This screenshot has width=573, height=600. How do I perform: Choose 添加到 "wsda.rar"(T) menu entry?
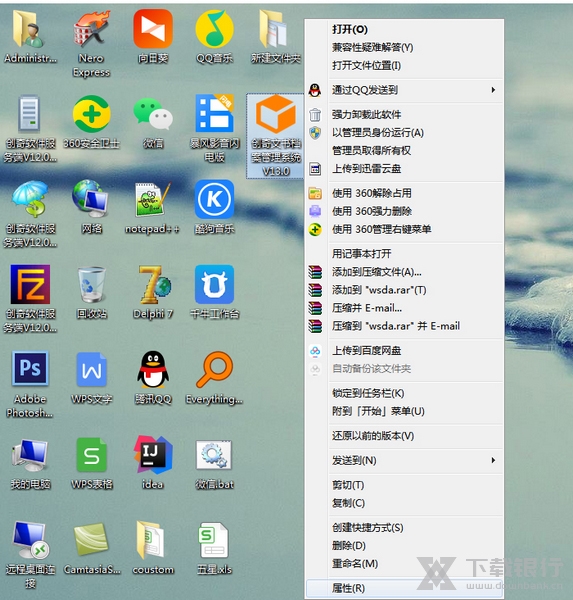coord(404,290)
